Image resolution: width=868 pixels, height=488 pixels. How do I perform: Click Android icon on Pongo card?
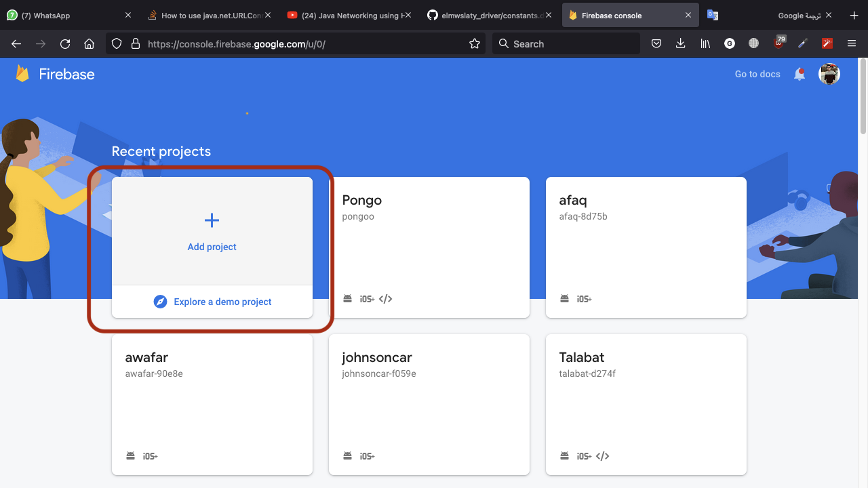(348, 299)
